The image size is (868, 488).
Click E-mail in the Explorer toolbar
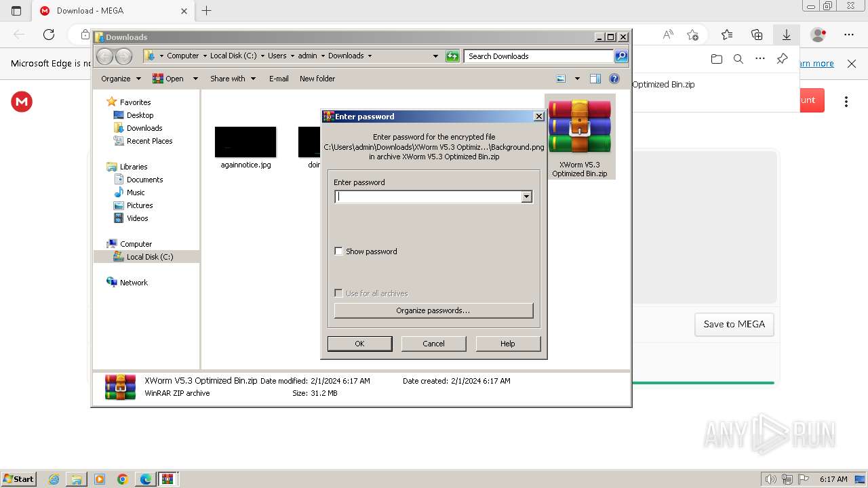coord(279,79)
